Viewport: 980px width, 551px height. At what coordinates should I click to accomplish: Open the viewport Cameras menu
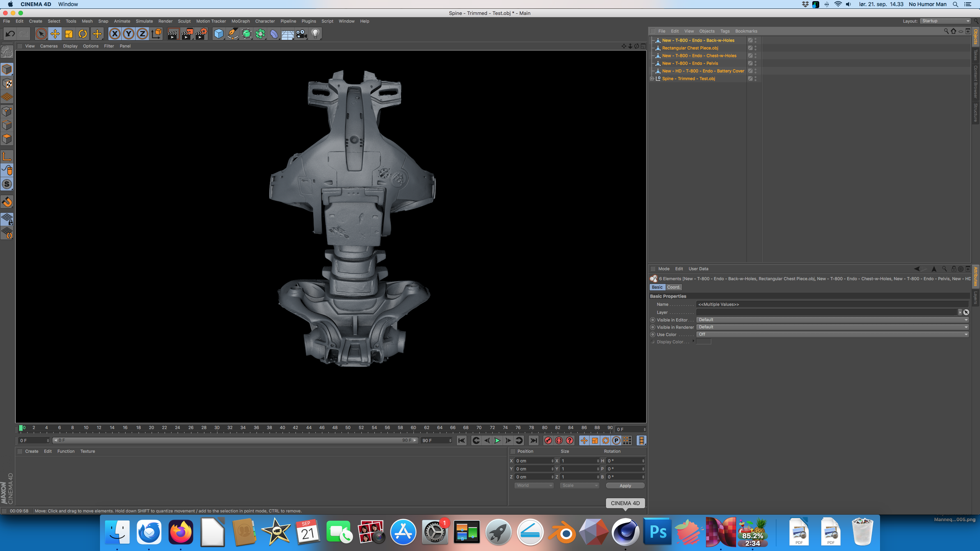pyautogui.click(x=49, y=46)
